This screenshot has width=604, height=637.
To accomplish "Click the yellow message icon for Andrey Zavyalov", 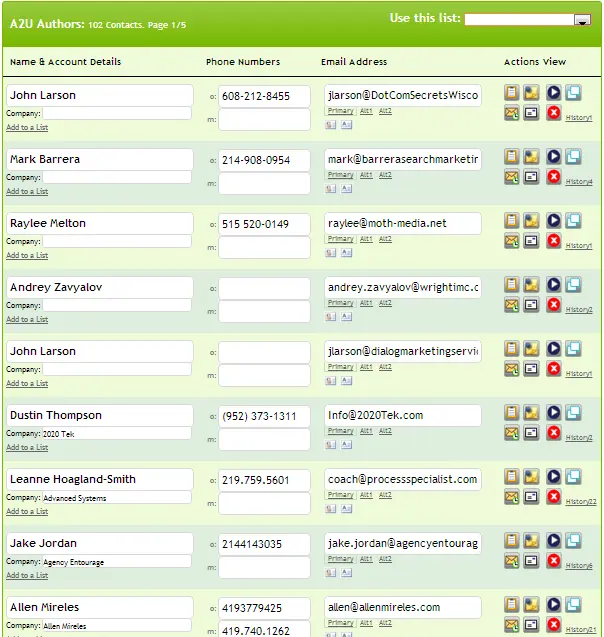I will point(531,285).
